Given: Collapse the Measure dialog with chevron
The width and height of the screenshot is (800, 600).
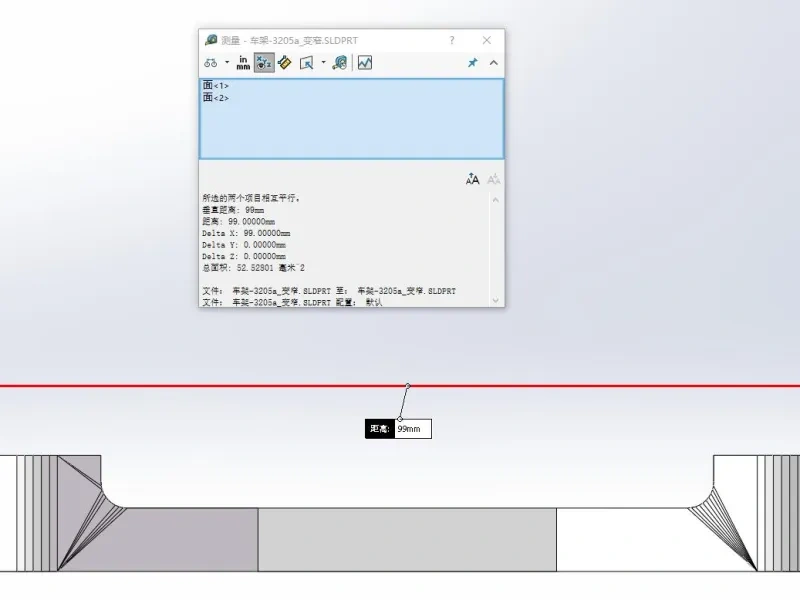Looking at the screenshot, I should point(493,62).
